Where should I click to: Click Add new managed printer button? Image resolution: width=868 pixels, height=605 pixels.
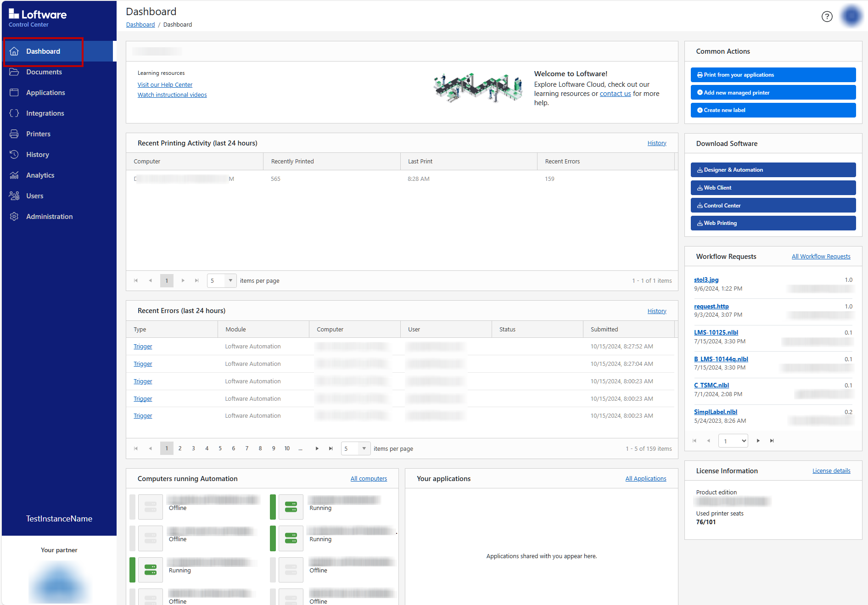[773, 92]
